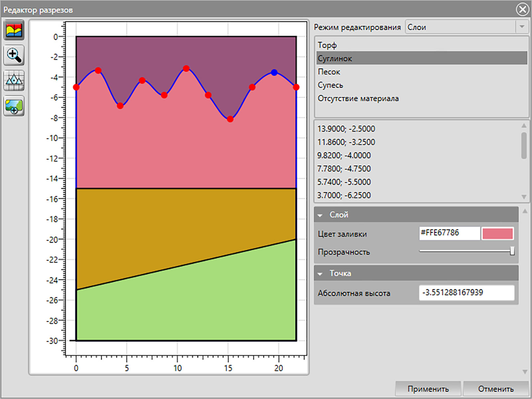Click the Применить button
Viewport: 532px width, 399px height.
click(428, 388)
